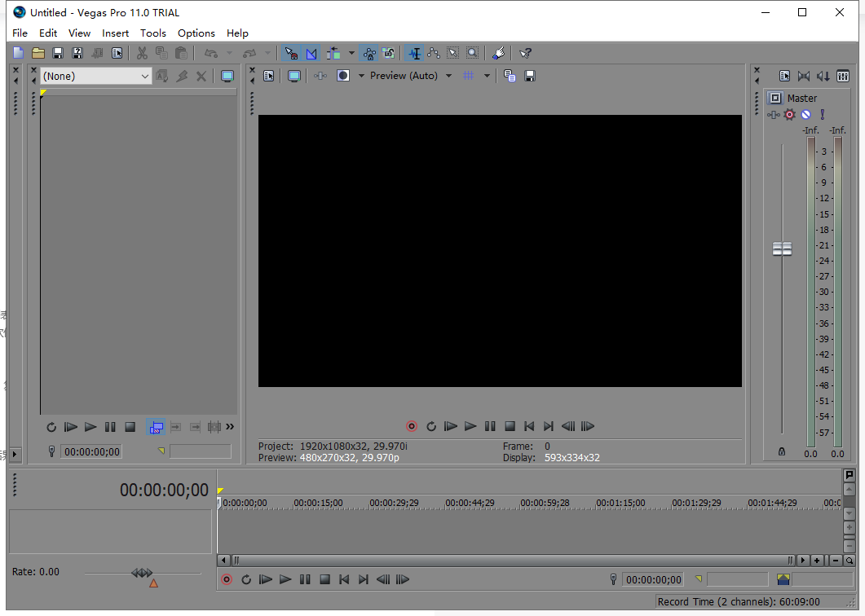Image resolution: width=865 pixels, height=616 pixels.
Task: Click the Open project folder icon
Action: (x=38, y=53)
